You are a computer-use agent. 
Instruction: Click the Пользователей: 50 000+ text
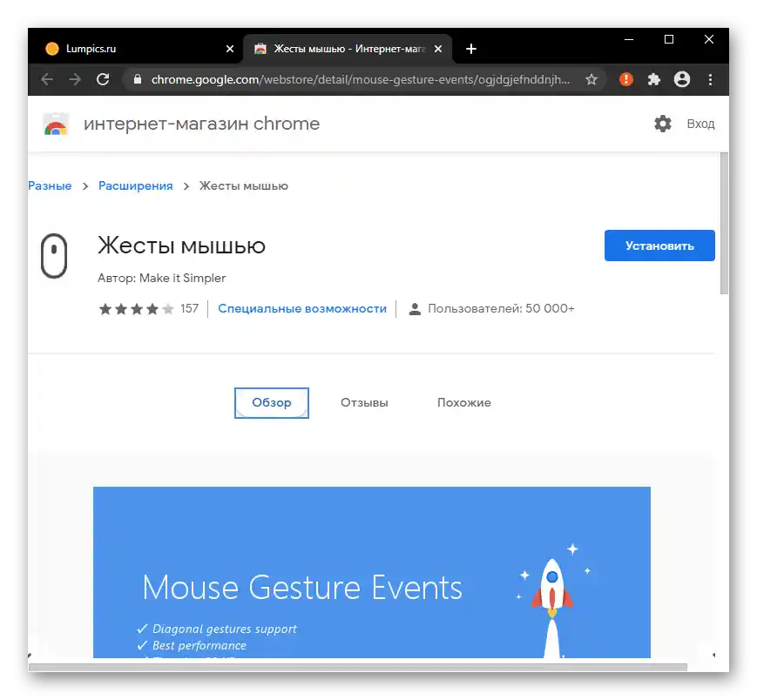coord(501,309)
